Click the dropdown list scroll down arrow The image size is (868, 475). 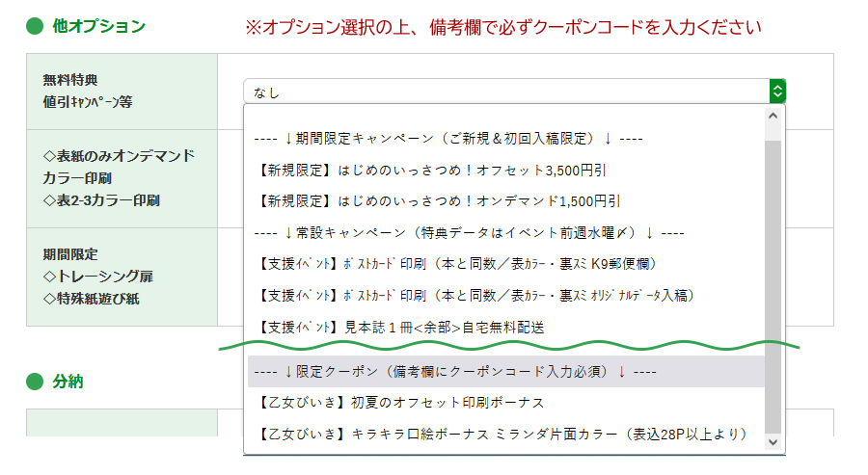tap(773, 442)
